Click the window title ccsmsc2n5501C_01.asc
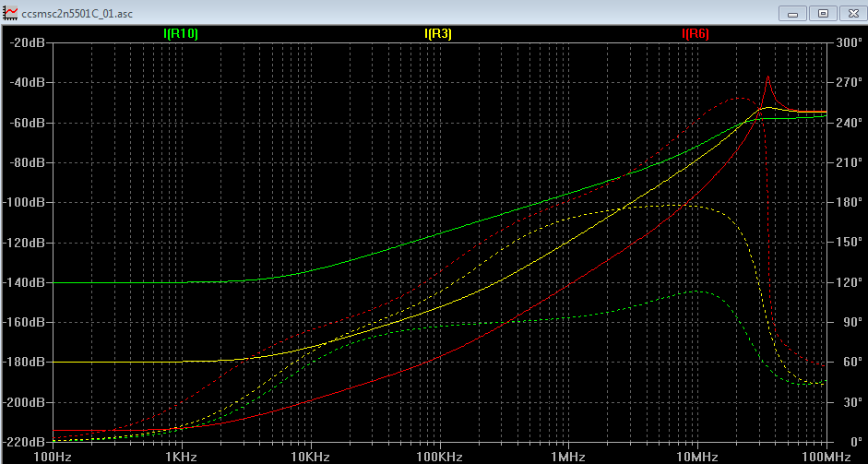The image size is (868, 464). click(x=77, y=13)
